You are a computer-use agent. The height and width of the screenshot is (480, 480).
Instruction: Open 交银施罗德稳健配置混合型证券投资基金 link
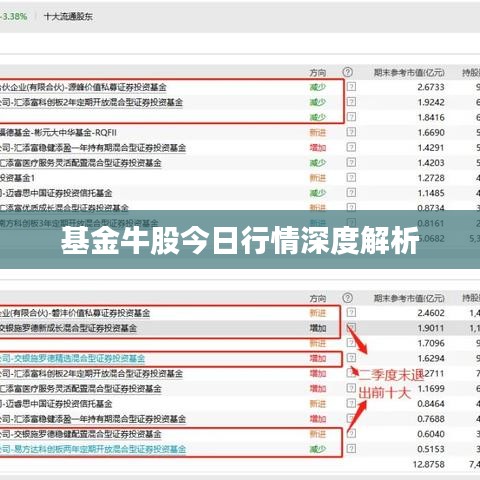(81, 434)
